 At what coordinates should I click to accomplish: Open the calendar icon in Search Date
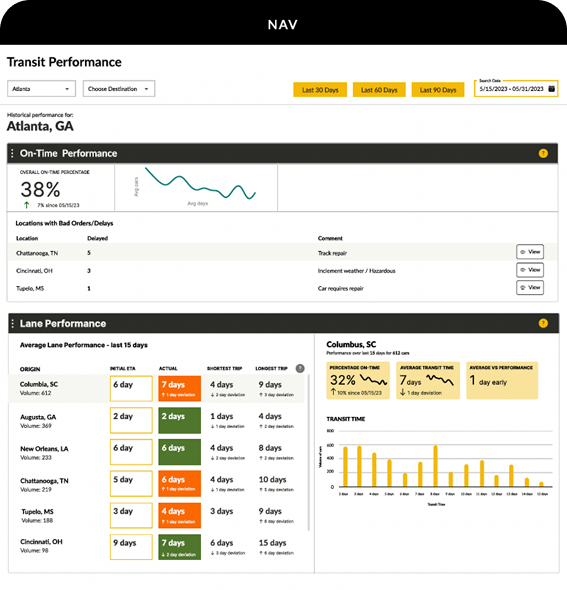point(552,89)
